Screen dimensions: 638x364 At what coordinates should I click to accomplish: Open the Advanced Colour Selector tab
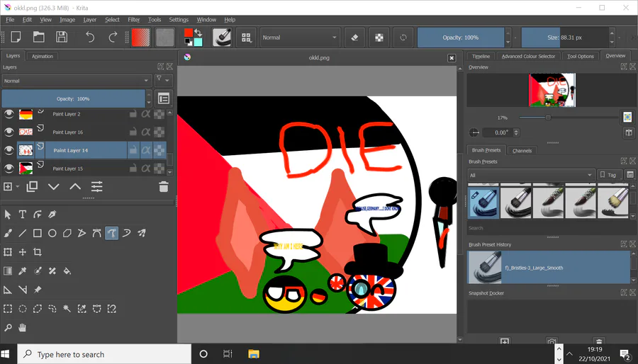(528, 57)
